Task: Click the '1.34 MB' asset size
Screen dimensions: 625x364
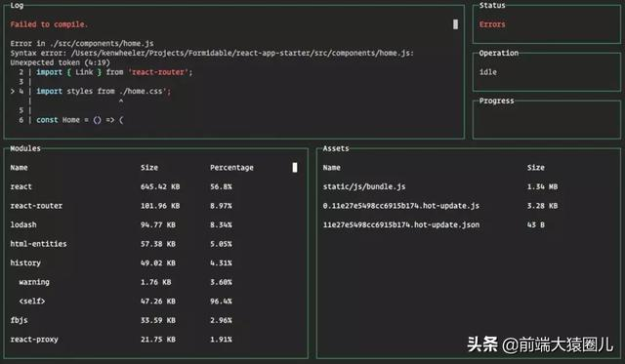Action: (x=543, y=186)
